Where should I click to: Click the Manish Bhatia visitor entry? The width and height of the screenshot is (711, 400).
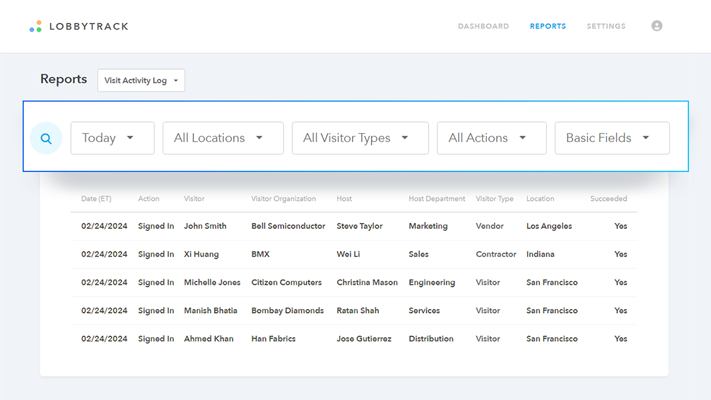point(211,310)
